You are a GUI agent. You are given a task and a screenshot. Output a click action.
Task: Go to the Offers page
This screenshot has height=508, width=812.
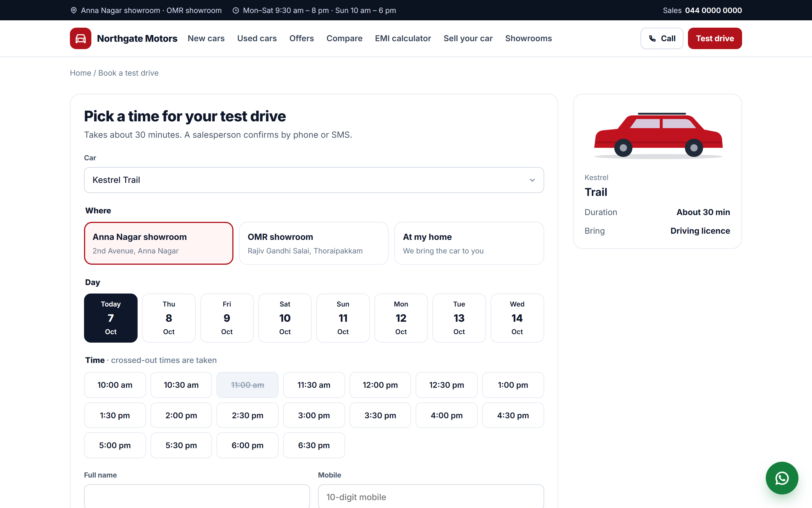pyautogui.click(x=302, y=38)
